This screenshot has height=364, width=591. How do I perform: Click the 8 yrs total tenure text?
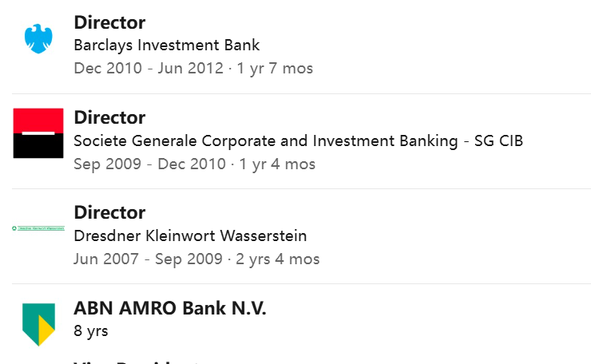(91, 331)
